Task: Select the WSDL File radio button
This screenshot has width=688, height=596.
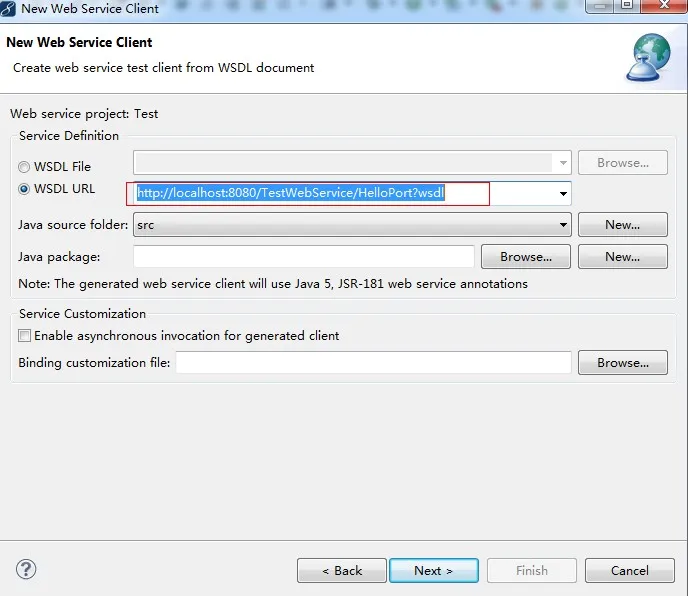Action: 24,167
